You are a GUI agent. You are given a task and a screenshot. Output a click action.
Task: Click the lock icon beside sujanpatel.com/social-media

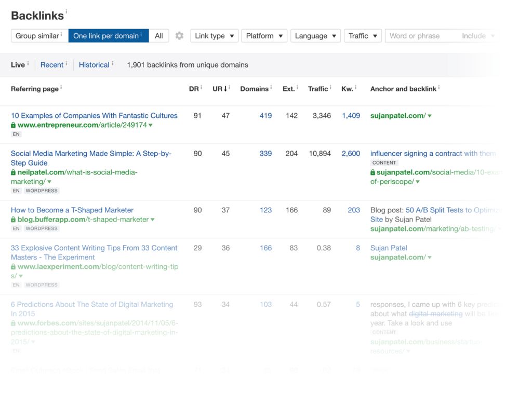[373, 172]
